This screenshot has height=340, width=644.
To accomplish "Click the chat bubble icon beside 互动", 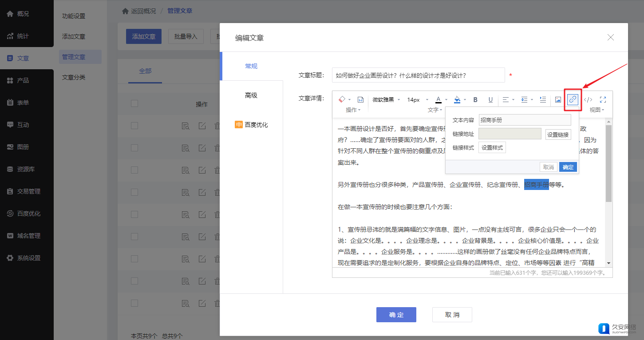I will click(10, 125).
